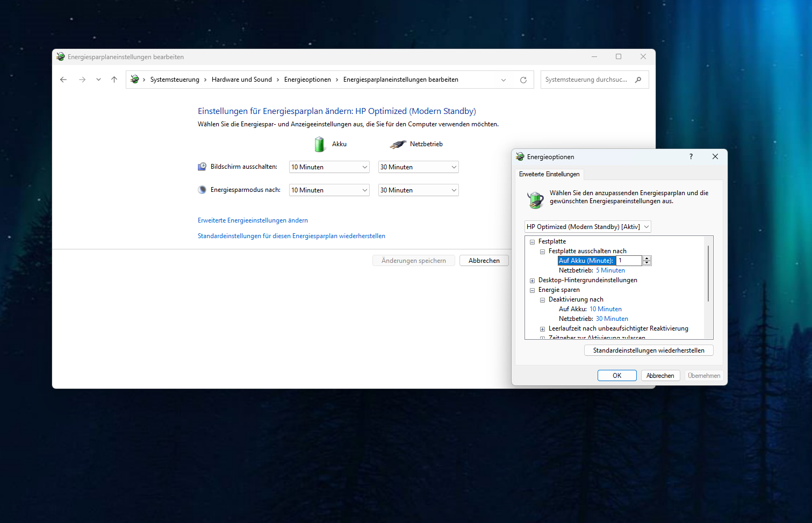Click Abbrechen in the Energieoptionen dialog

tap(660, 376)
